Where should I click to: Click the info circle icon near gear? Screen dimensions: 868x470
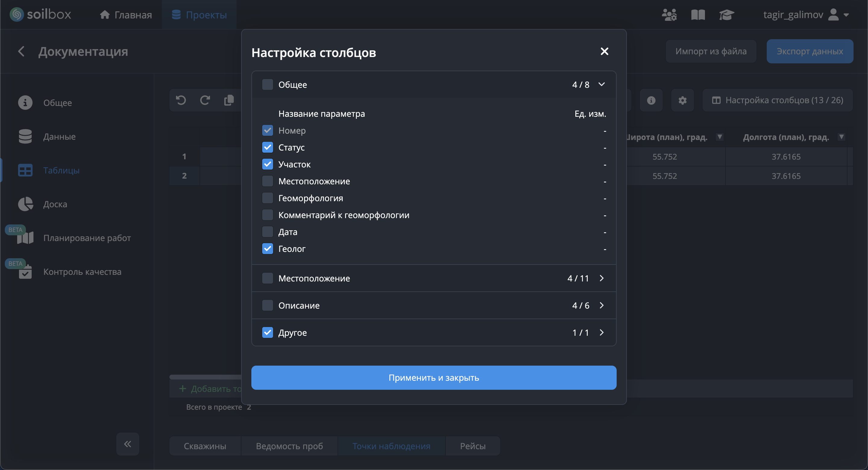tap(651, 100)
